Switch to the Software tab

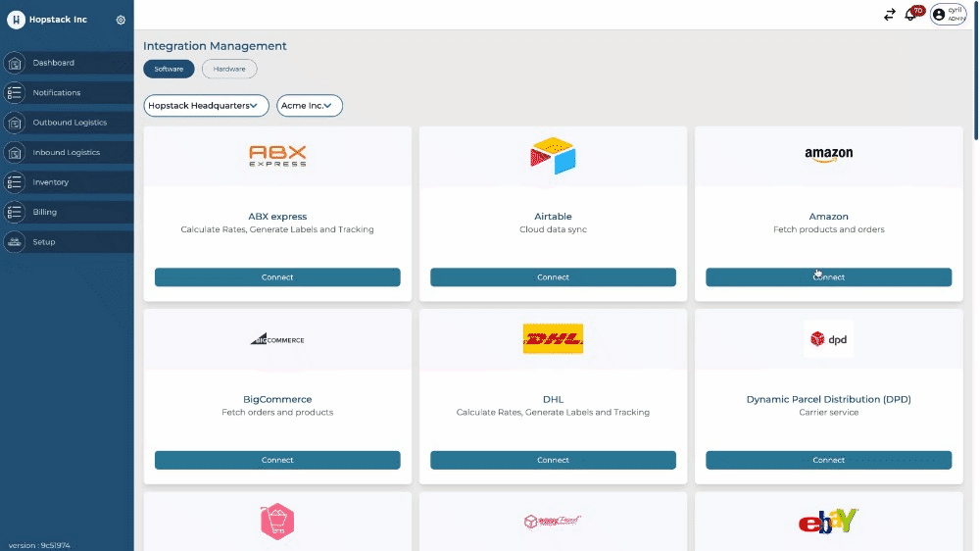[169, 69]
